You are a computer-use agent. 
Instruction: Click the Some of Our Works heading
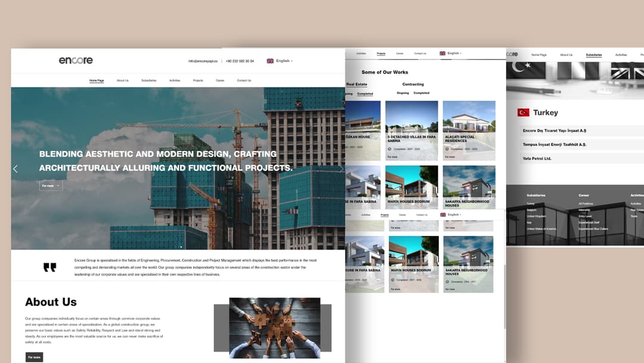tap(385, 72)
